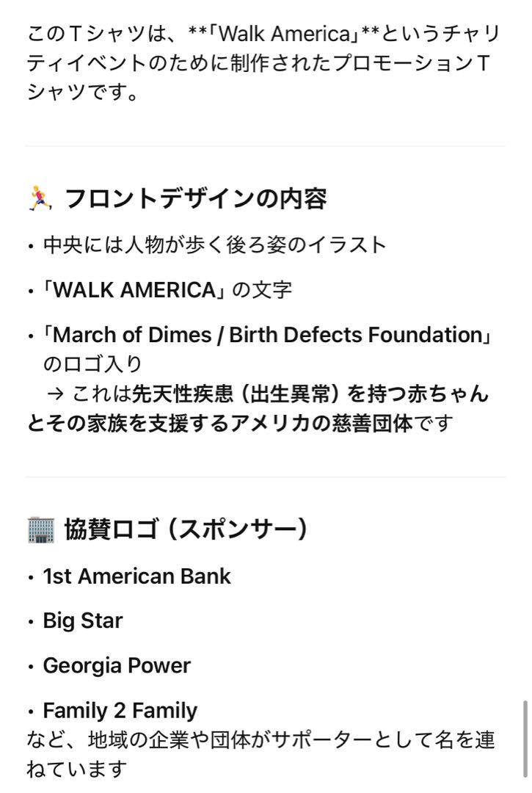Click the 1st American Bank list item
532x793 pixels.
coord(136,576)
